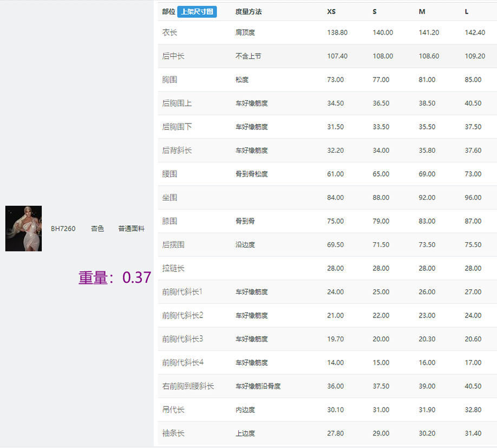Click L value 37.50 for 后胸围下
This screenshot has height=448, width=497.
(473, 127)
